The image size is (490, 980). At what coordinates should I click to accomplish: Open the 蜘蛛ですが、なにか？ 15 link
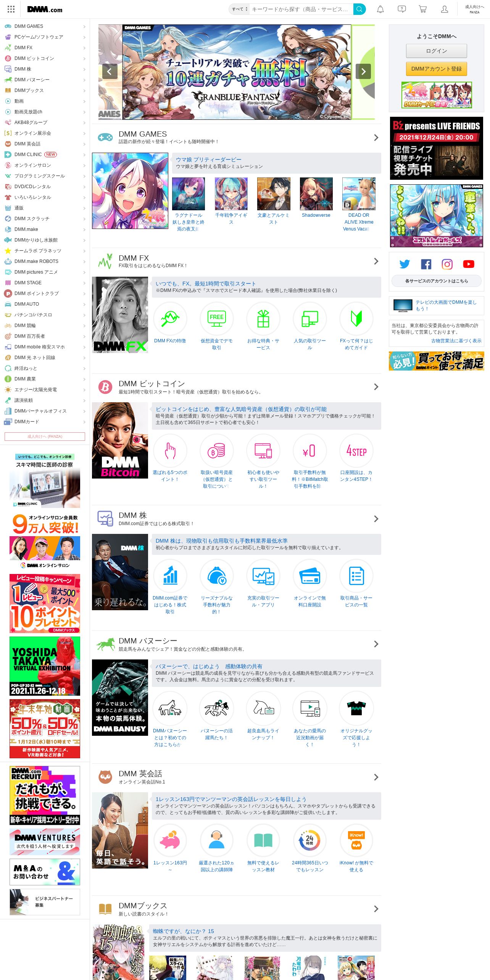[184, 931]
